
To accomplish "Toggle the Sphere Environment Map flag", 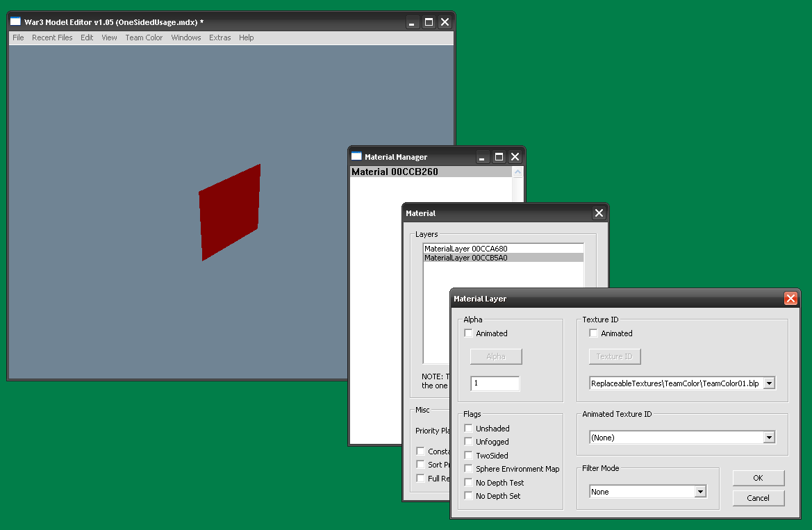I will (469, 469).
